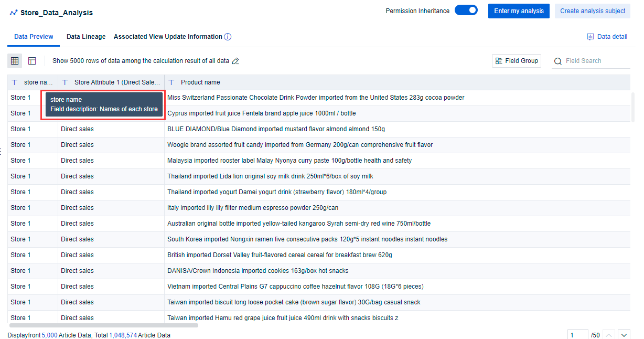Select the grid view icon
This screenshot has height=339, width=644.
click(x=15, y=61)
